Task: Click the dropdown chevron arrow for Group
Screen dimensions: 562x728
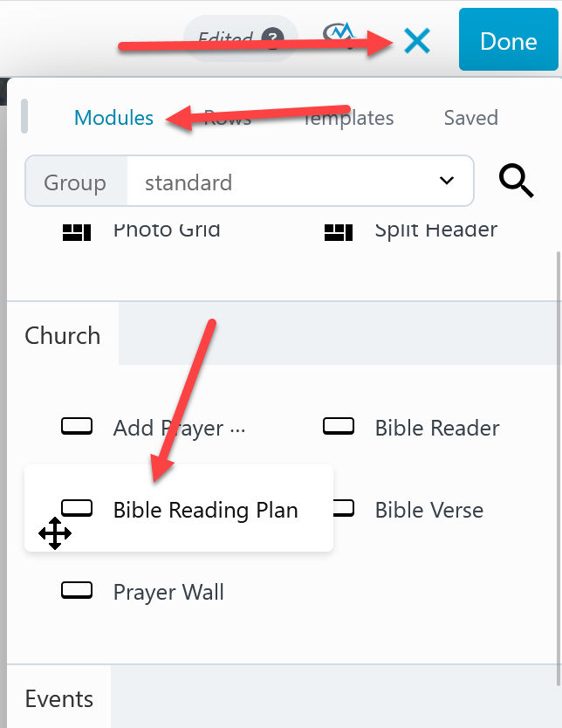Action: (446, 182)
